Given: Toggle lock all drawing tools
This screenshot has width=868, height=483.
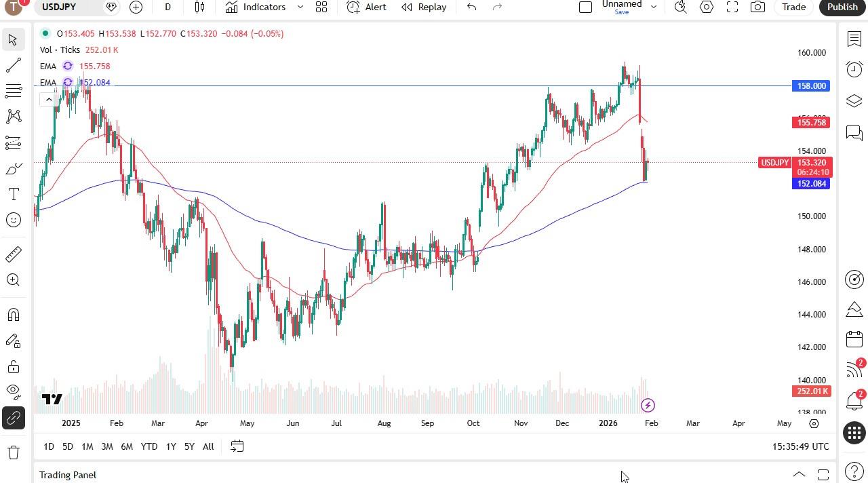Looking at the screenshot, I should point(13,367).
